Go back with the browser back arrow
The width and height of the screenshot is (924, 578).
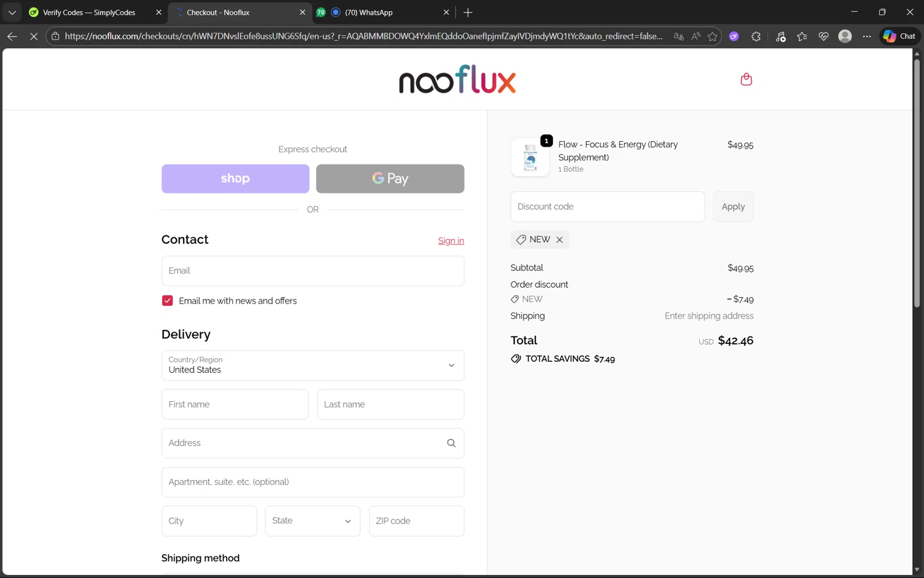tap(12, 36)
